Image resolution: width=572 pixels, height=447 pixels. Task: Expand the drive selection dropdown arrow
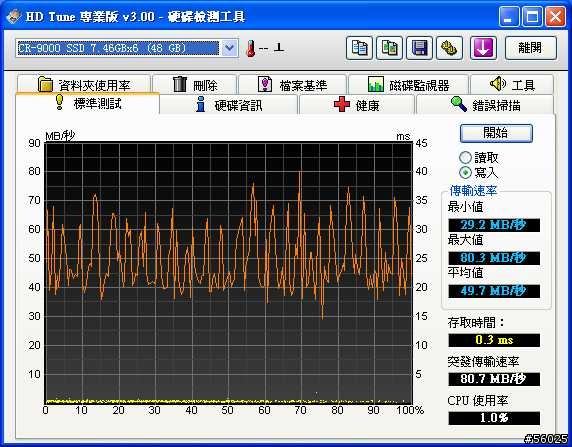(x=229, y=48)
